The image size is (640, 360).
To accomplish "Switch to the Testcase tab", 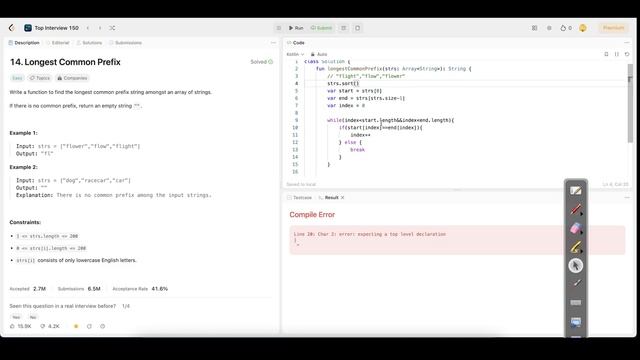I will point(299,198).
